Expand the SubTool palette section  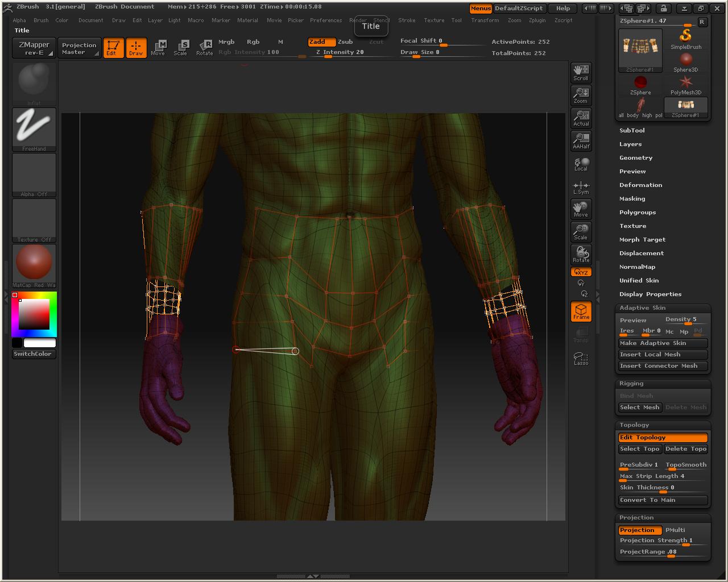point(632,131)
